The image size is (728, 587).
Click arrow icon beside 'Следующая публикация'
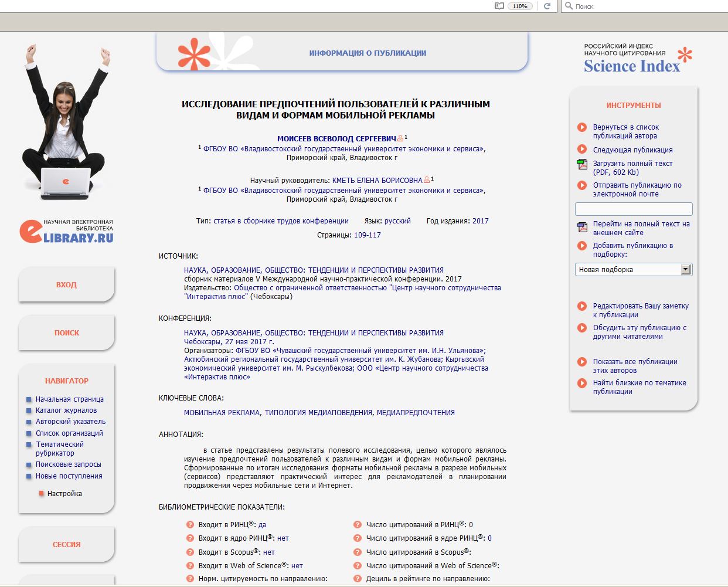tap(582, 150)
